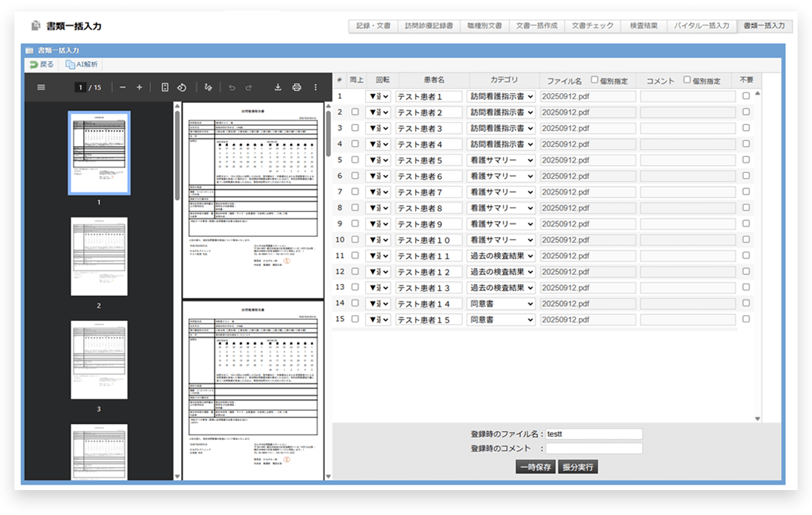
Task: Download the PDF file
Action: (x=278, y=88)
